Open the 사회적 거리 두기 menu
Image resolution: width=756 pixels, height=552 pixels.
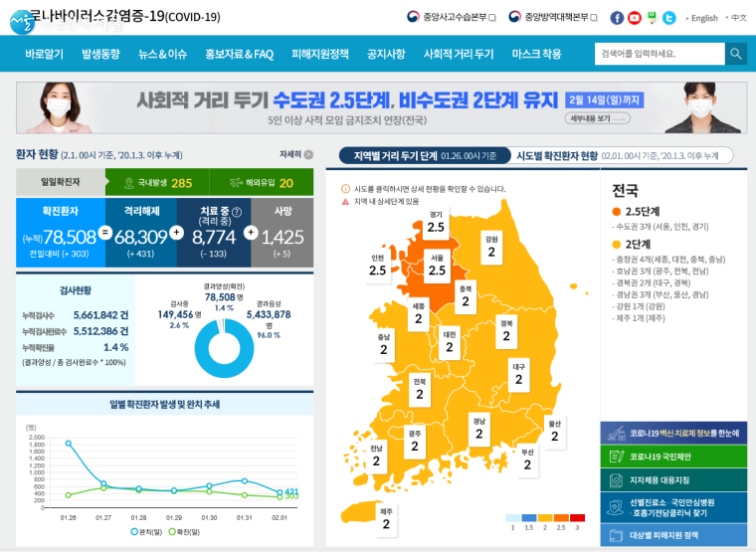[x=458, y=54]
